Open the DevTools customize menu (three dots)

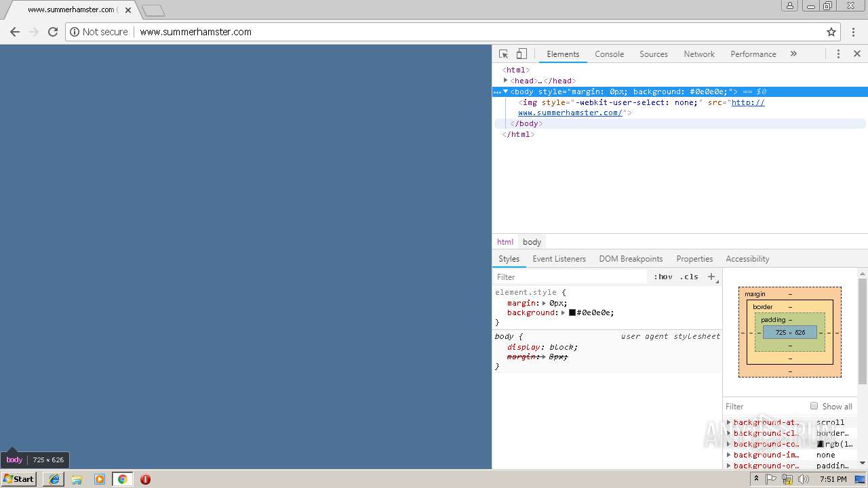(x=838, y=54)
